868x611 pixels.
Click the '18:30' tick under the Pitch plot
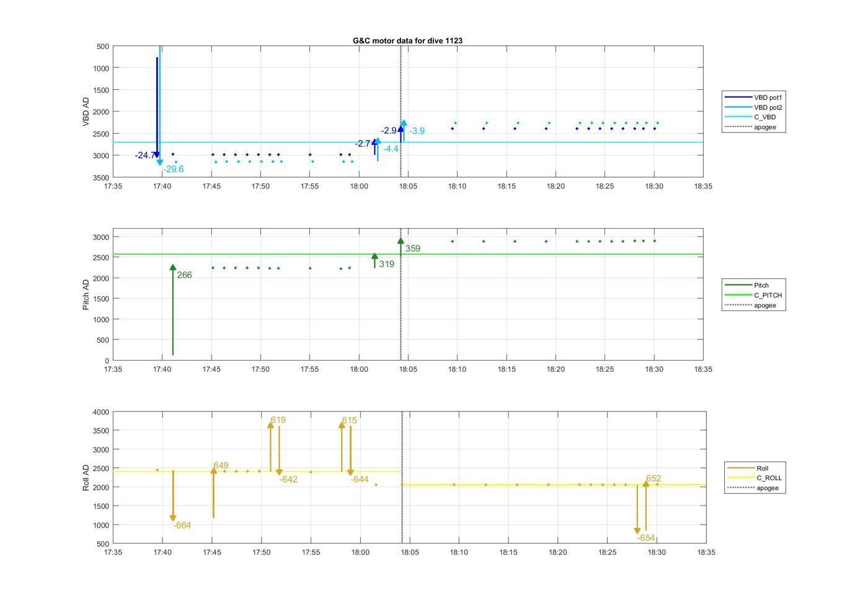(654, 369)
